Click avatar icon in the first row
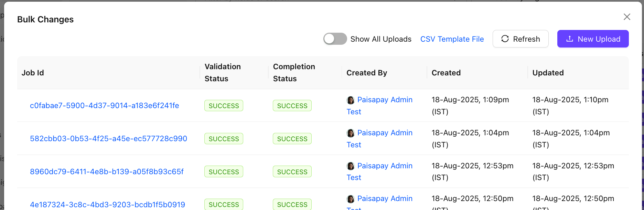Image resolution: width=644 pixels, height=210 pixels. (351, 100)
